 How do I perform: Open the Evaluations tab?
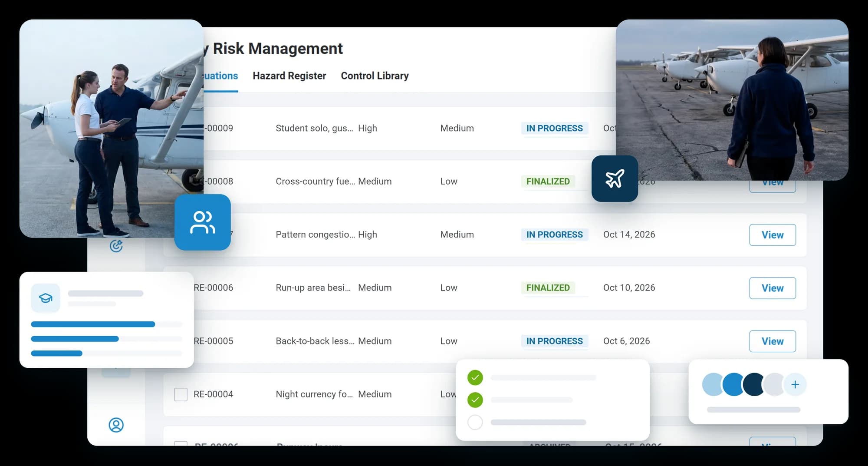tap(220, 76)
